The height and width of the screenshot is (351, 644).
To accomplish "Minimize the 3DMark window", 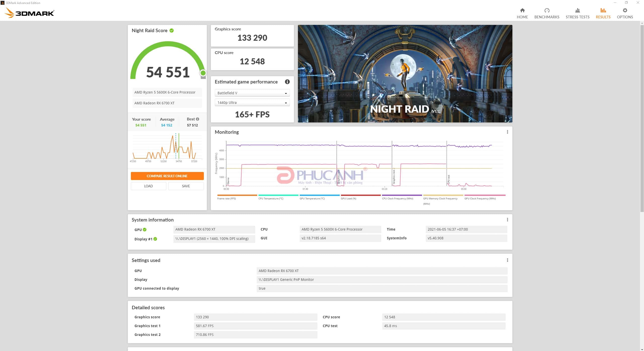I will click(615, 3).
